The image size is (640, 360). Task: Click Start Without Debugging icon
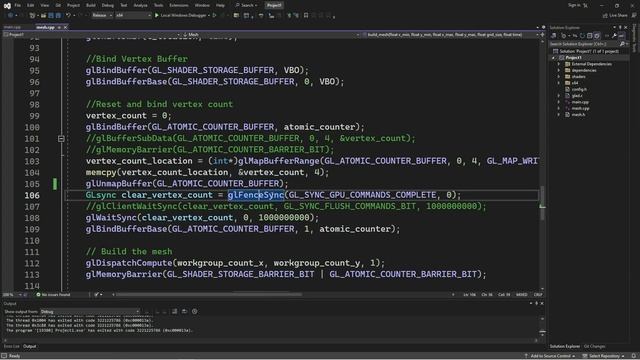(214, 16)
